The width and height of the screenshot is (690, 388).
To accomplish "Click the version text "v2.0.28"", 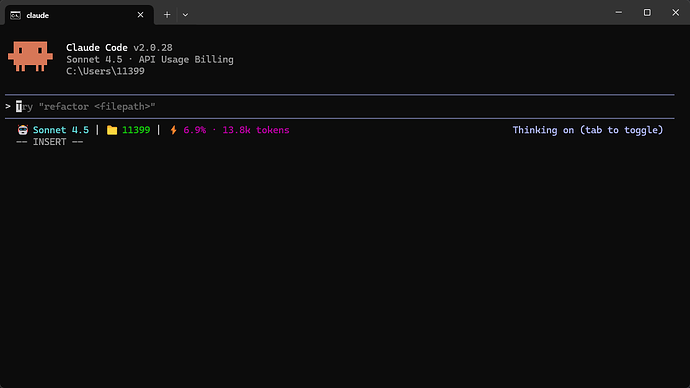I will [x=153, y=48].
